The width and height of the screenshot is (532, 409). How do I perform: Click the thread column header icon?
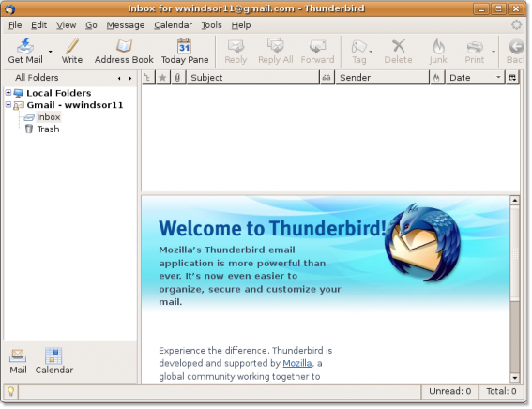coord(148,78)
